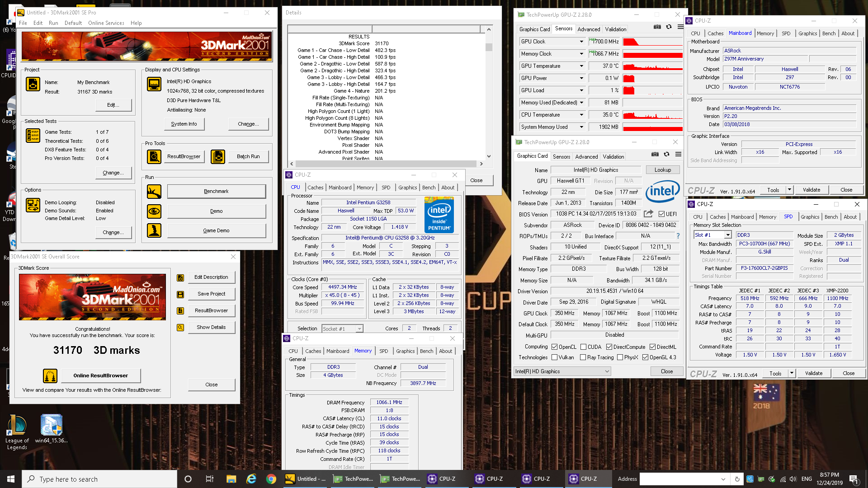Viewport: 868px width, 488px height.
Task: Click the System Info button
Action: pos(184,124)
